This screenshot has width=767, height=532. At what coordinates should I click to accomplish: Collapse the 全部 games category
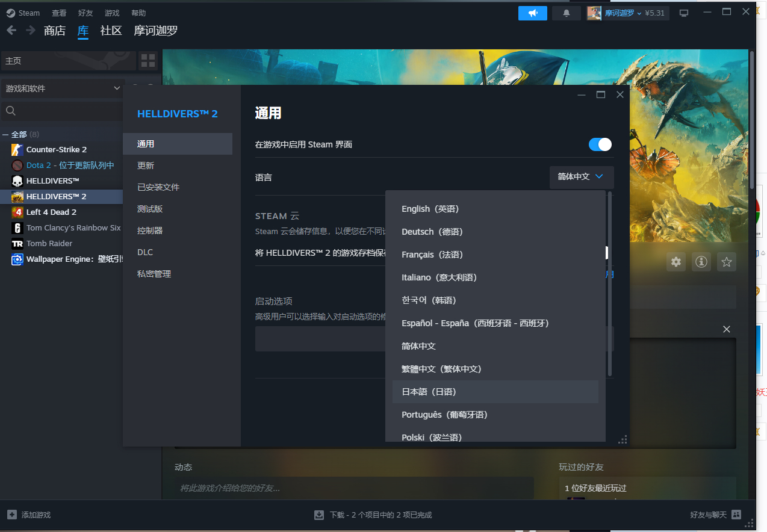click(x=5, y=134)
